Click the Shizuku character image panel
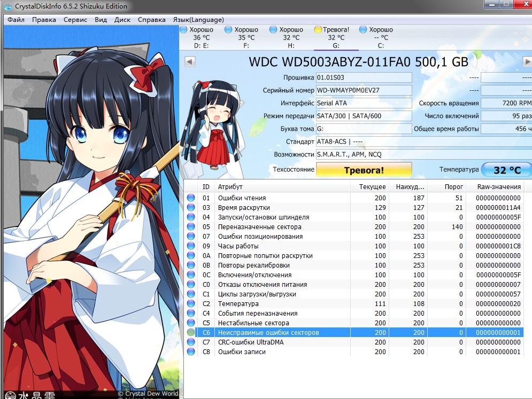The width and height of the screenshot is (532, 399). (x=91, y=212)
